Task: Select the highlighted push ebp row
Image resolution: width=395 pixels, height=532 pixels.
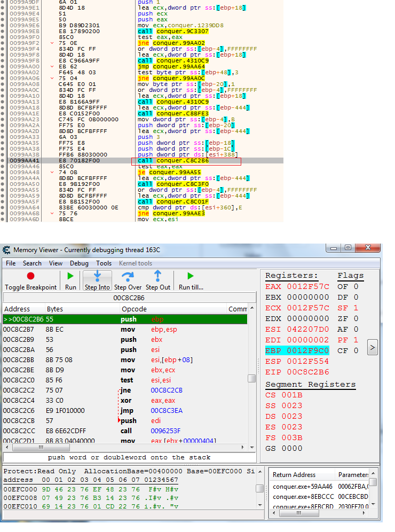Action: click(x=125, y=319)
